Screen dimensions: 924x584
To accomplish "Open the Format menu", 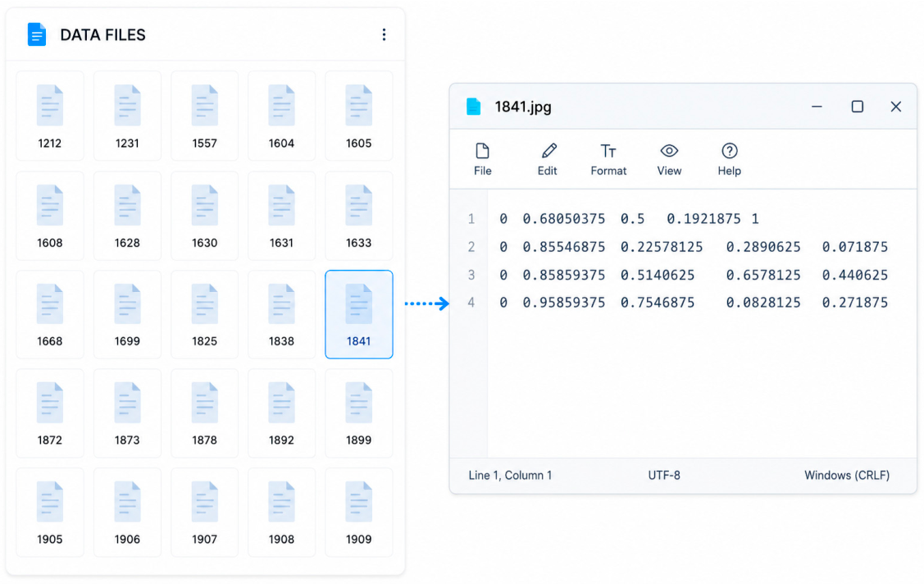I will [608, 159].
